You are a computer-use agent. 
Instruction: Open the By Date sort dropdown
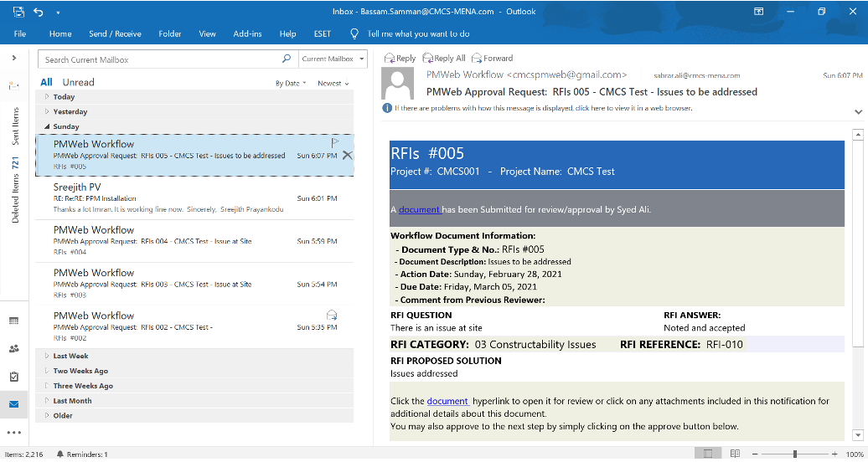pyautogui.click(x=290, y=83)
